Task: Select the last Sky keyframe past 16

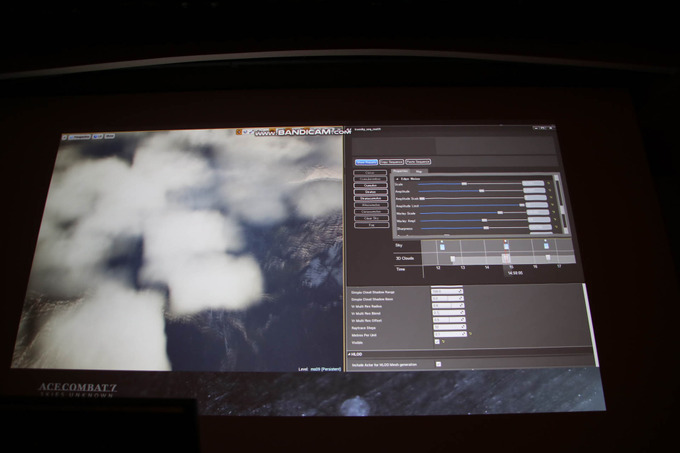Action: (x=546, y=245)
